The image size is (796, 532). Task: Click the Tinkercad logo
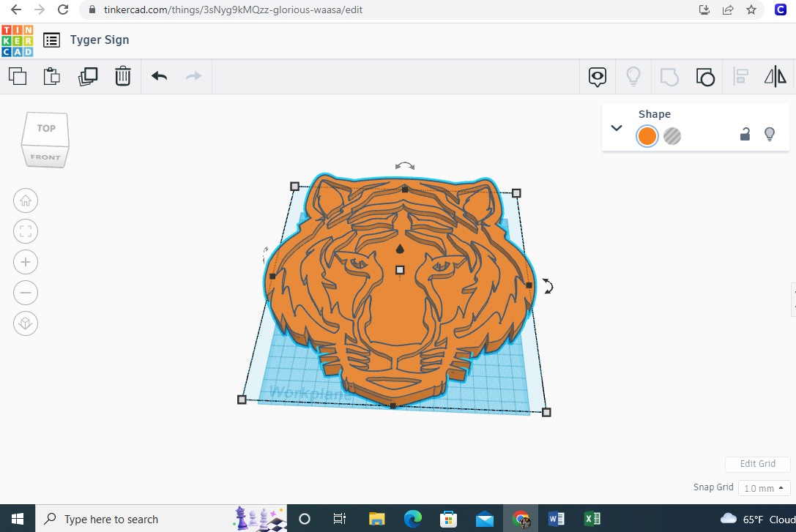(x=16, y=40)
